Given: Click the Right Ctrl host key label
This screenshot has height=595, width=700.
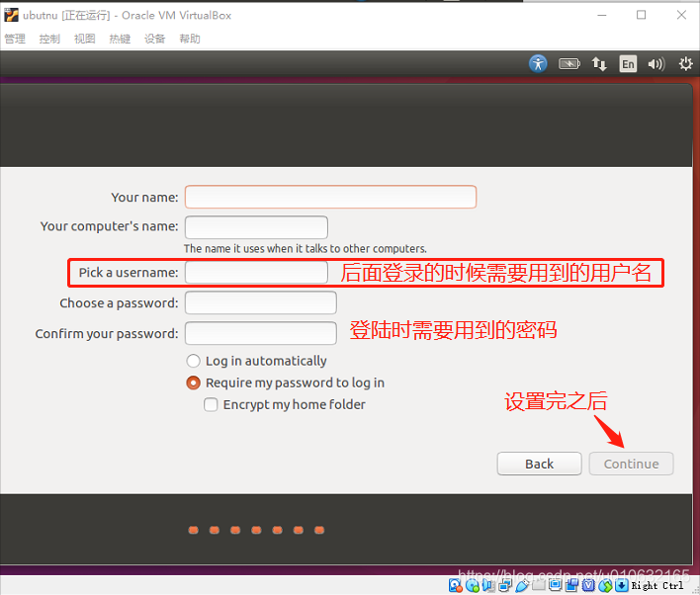Looking at the screenshot, I should (657, 585).
